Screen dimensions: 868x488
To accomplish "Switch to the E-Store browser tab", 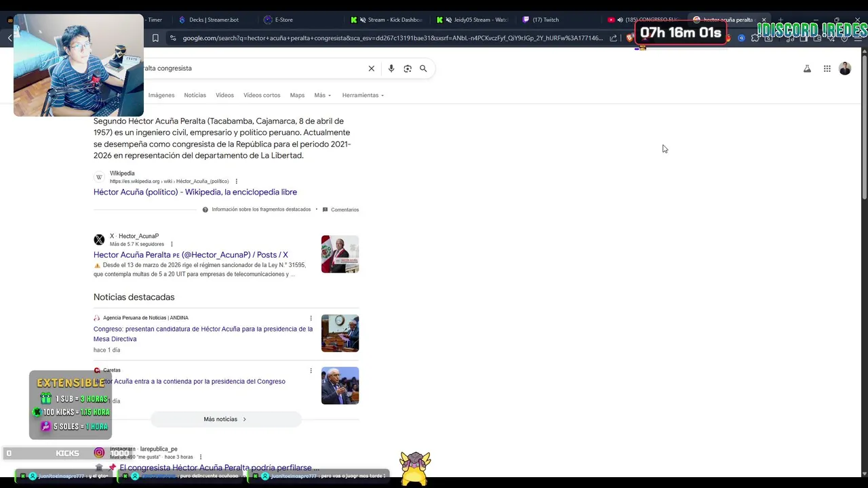I will pyautogui.click(x=283, y=20).
